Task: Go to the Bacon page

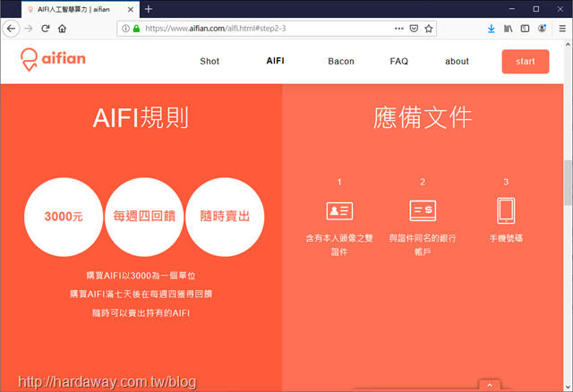Action: coord(341,62)
